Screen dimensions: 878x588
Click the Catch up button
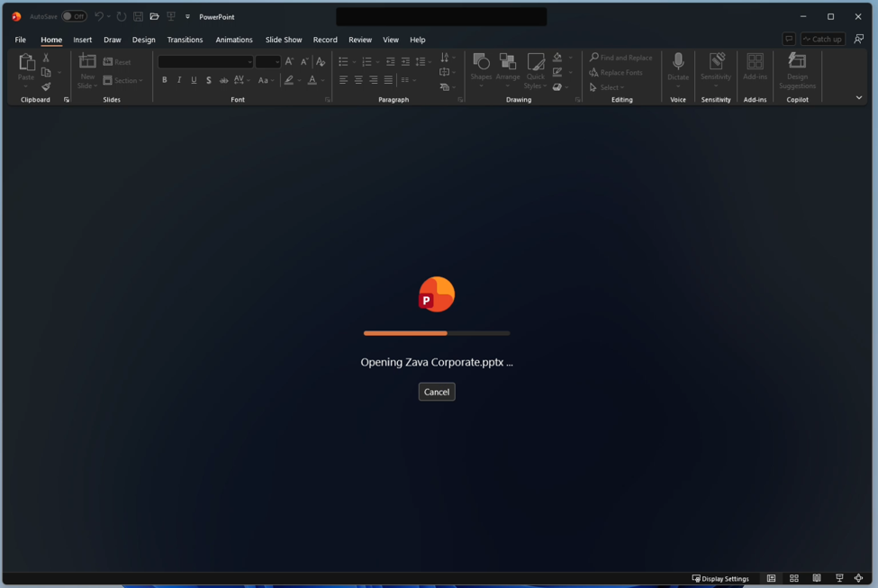[822, 39]
